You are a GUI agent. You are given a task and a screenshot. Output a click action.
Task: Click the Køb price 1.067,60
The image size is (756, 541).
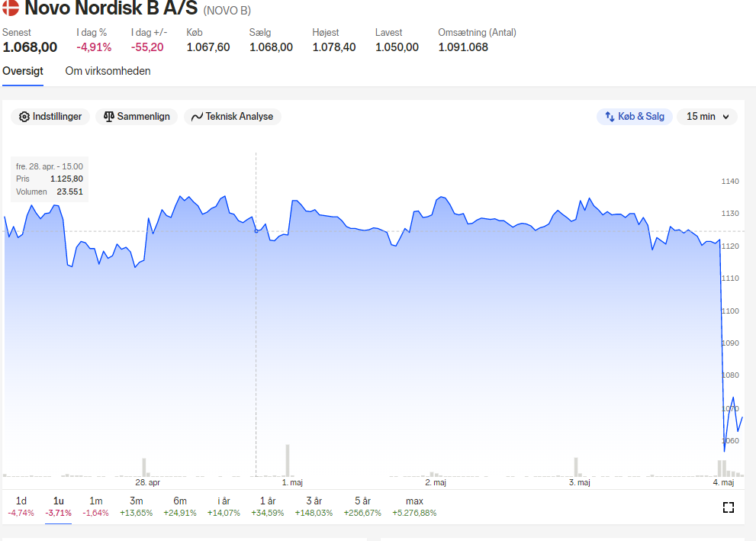click(x=208, y=47)
